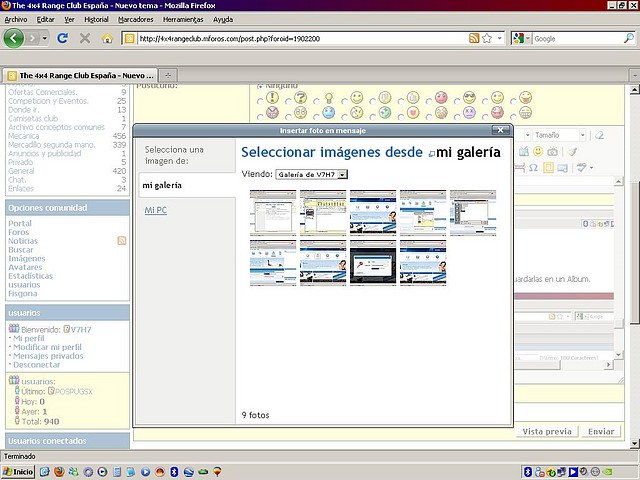Open the address bar URL dropdown arrow
Screen dimensions: 640x480
pyautogui.click(x=500, y=38)
